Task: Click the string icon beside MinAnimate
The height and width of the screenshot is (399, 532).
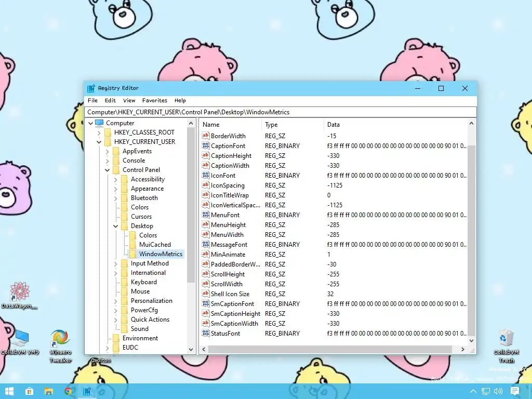Action: [x=206, y=254]
